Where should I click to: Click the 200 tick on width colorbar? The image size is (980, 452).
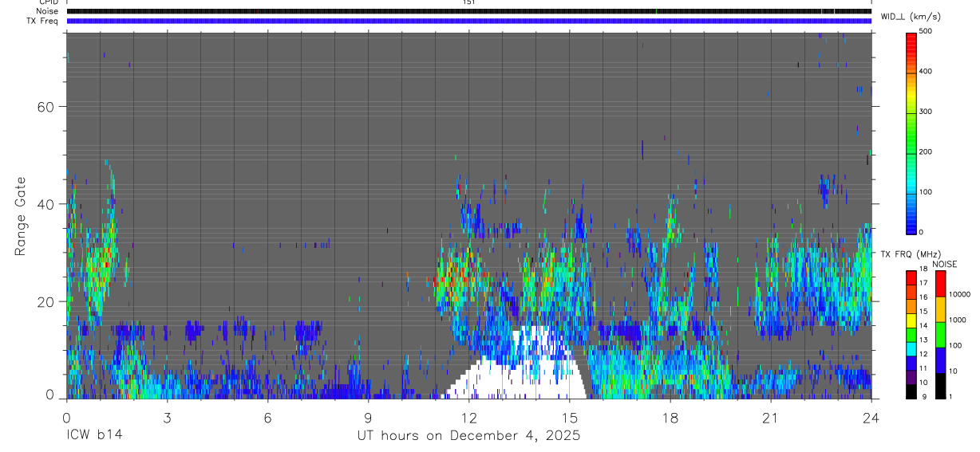click(926, 151)
